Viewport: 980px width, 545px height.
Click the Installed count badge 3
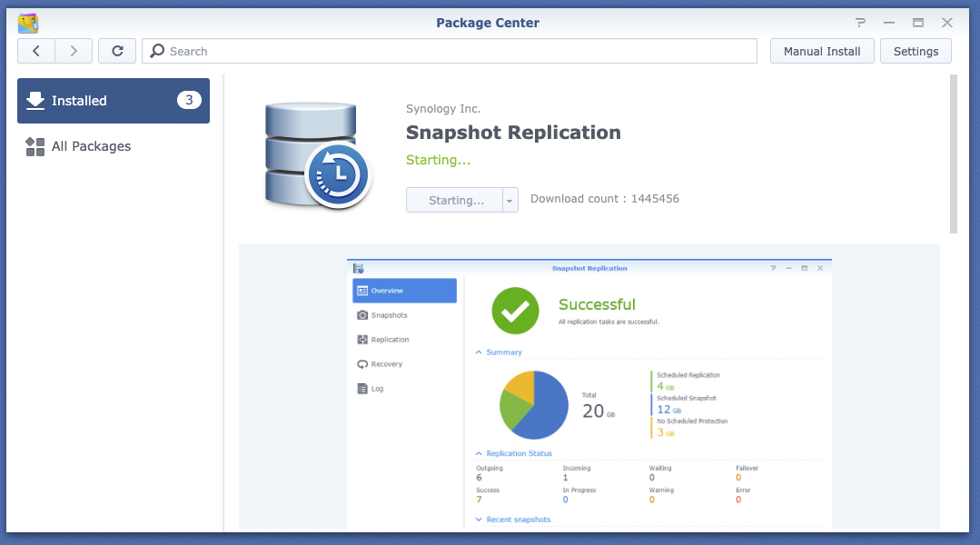click(189, 100)
